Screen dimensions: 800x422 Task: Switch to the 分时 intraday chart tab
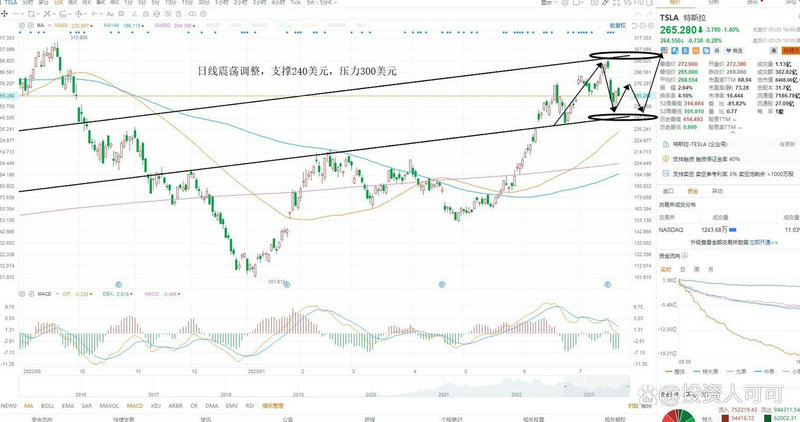click(x=28, y=3)
